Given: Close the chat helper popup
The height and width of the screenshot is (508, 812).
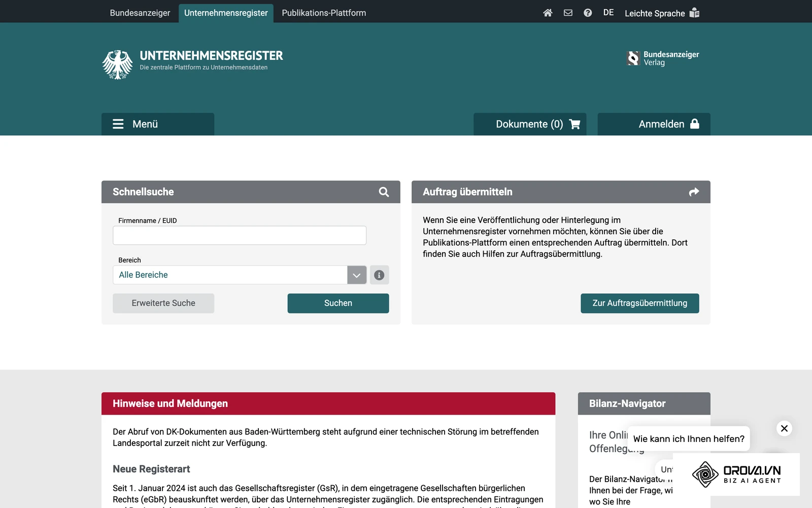Looking at the screenshot, I should tap(784, 428).
